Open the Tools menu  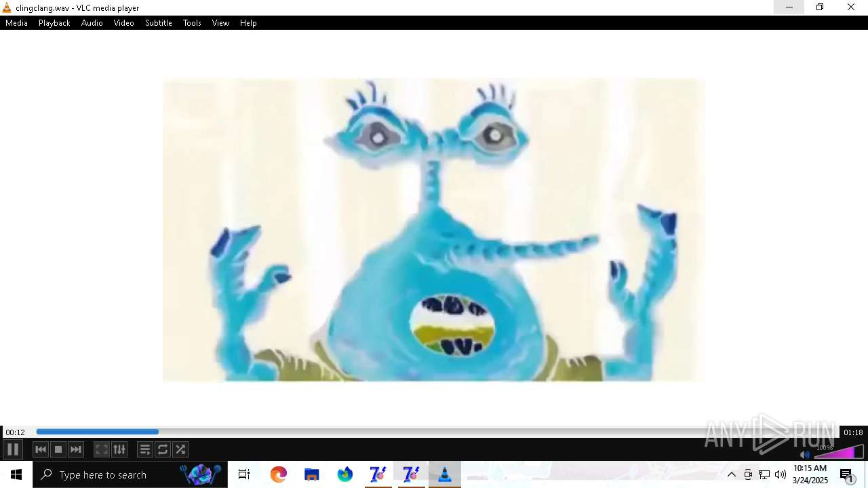click(192, 23)
